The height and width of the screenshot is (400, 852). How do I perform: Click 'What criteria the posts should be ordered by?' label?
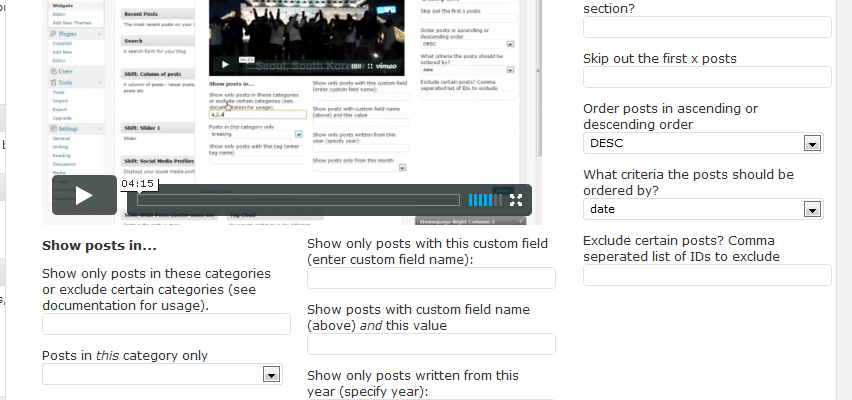[688, 183]
